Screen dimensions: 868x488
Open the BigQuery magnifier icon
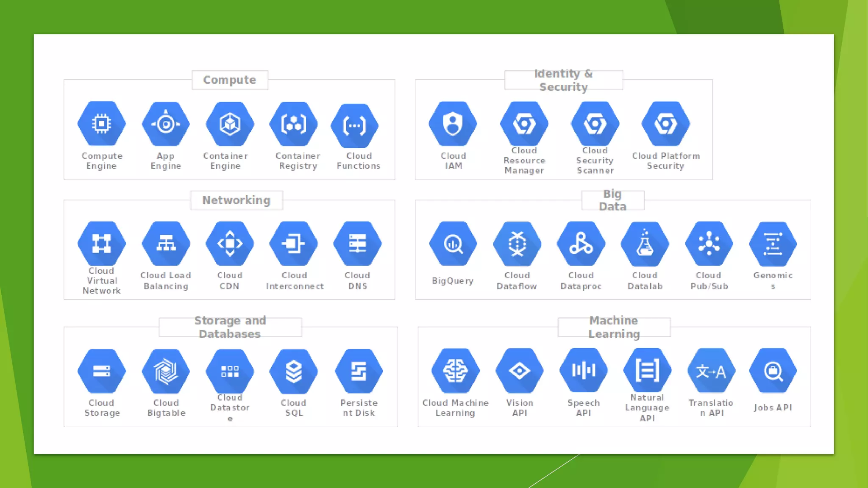pos(453,244)
